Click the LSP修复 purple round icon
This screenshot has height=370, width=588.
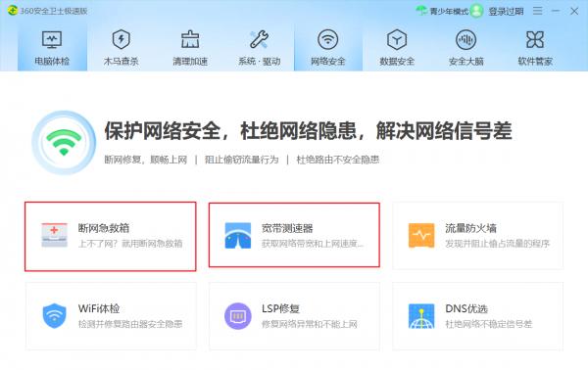pos(238,316)
